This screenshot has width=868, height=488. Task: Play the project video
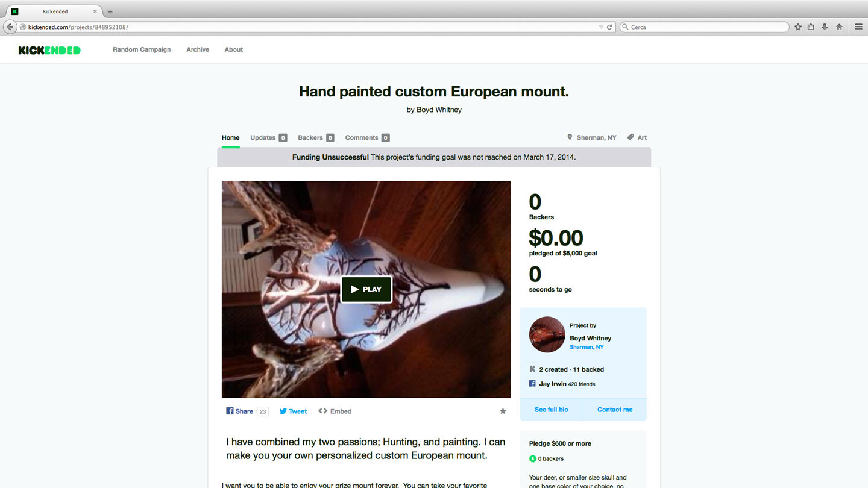point(366,289)
